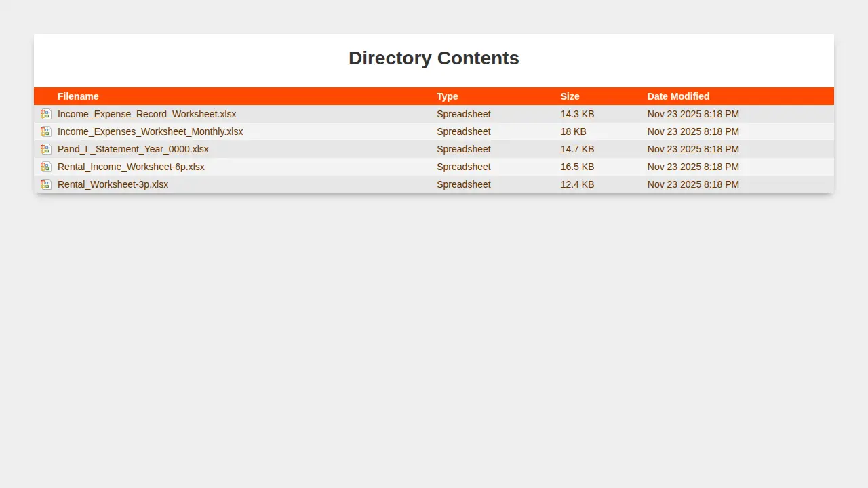The width and height of the screenshot is (868, 488).
Task: Open Rental_Income_Worksheet-6p.xlsx
Action: pos(131,167)
